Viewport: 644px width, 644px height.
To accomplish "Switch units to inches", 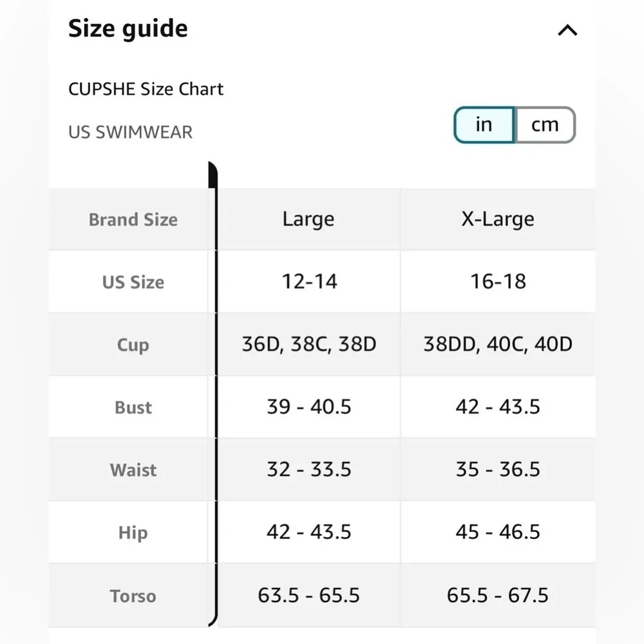I will (x=484, y=125).
